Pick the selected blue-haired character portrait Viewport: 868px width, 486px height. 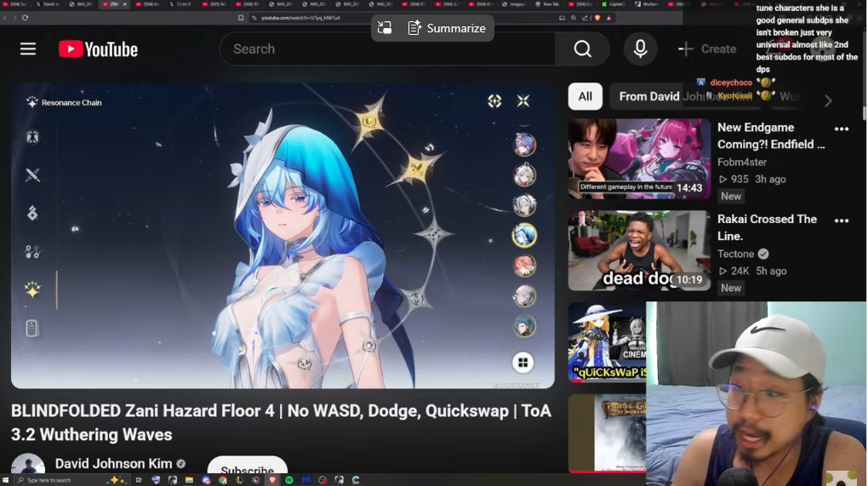tap(523, 235)
